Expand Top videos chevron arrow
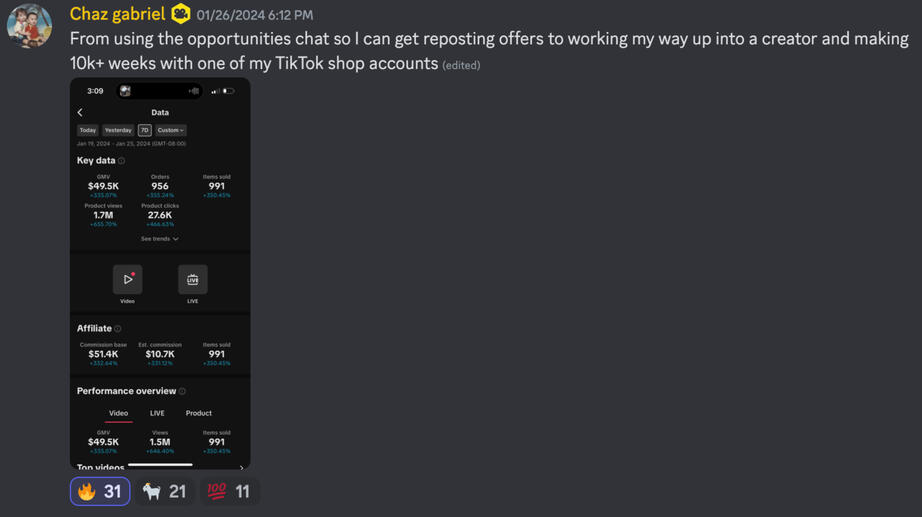This screenshot has height=517, width=922. [241, 467]
